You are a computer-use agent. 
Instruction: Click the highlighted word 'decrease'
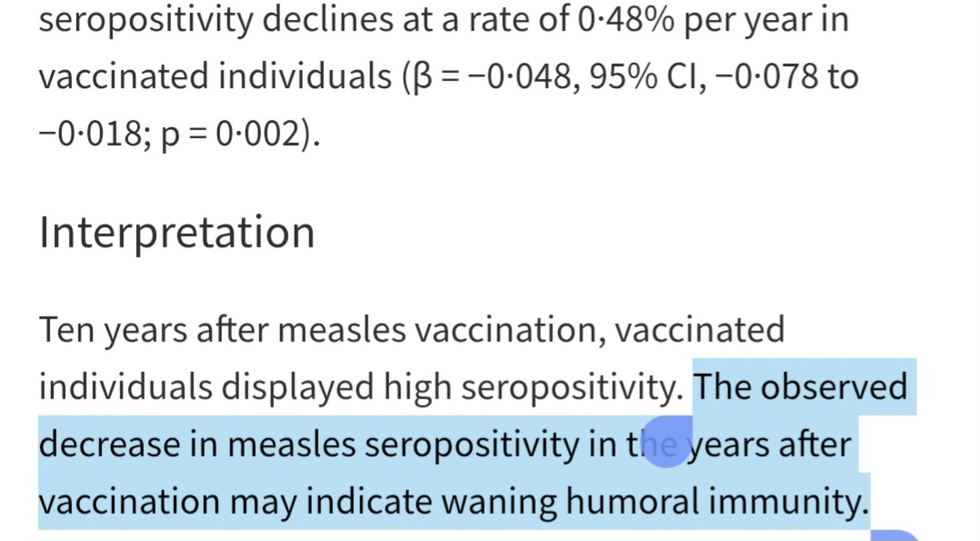coord(109,445)
